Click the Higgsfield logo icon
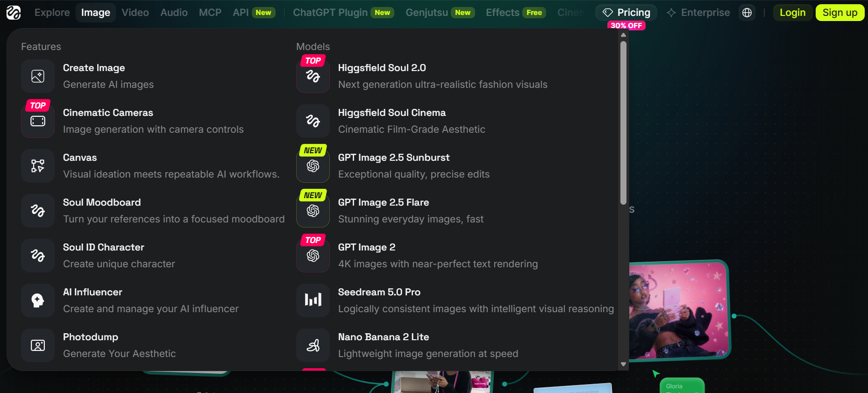The image size is (868, 393). pyautogui.click(x=14, y=13)
